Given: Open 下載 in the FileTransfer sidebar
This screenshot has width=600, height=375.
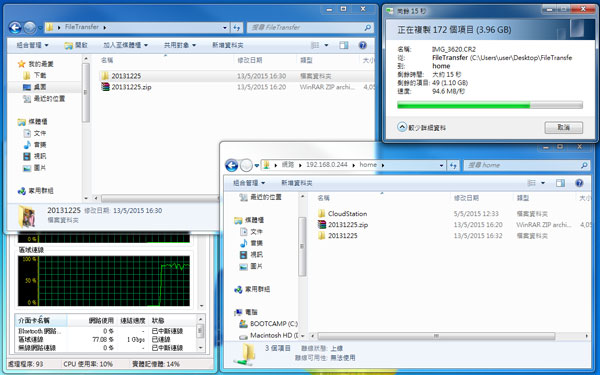Looking at the screenshot, I should (34, 75).
